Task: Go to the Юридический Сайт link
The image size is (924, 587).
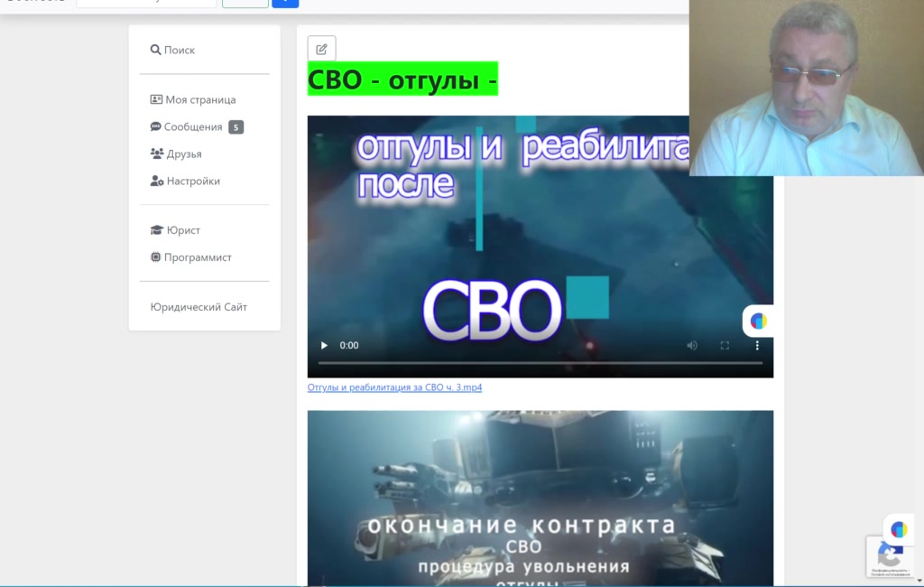Action: pos(199,307)
